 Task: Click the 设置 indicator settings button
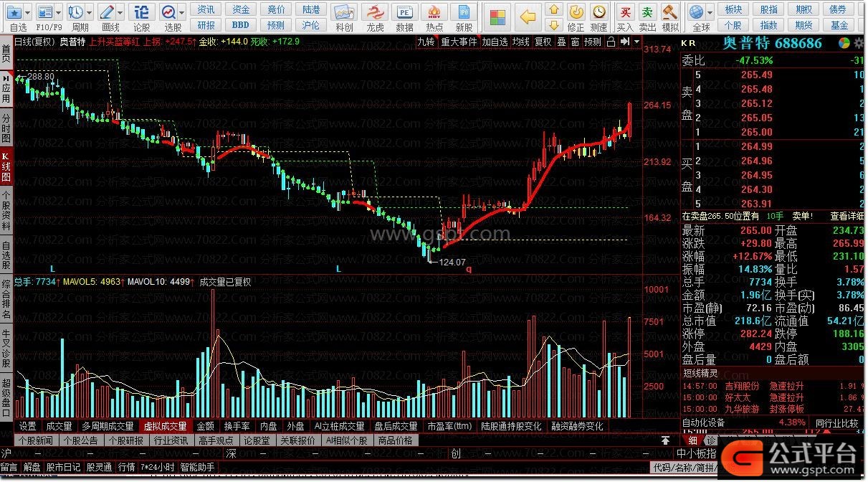28,426
